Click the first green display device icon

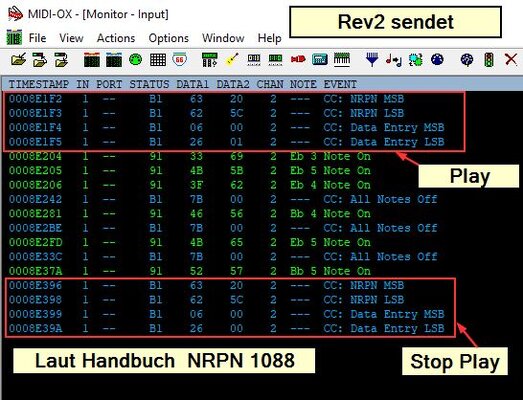254,59
